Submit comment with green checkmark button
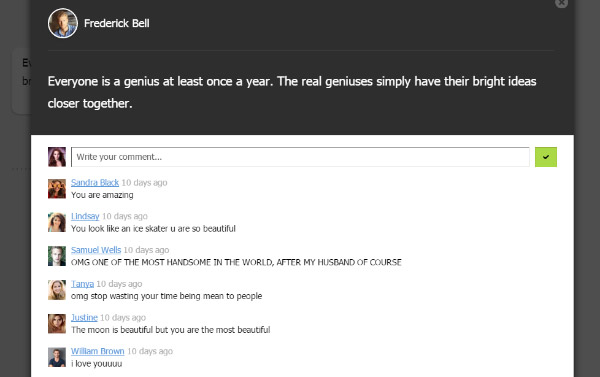 click(x=546, y=157)
